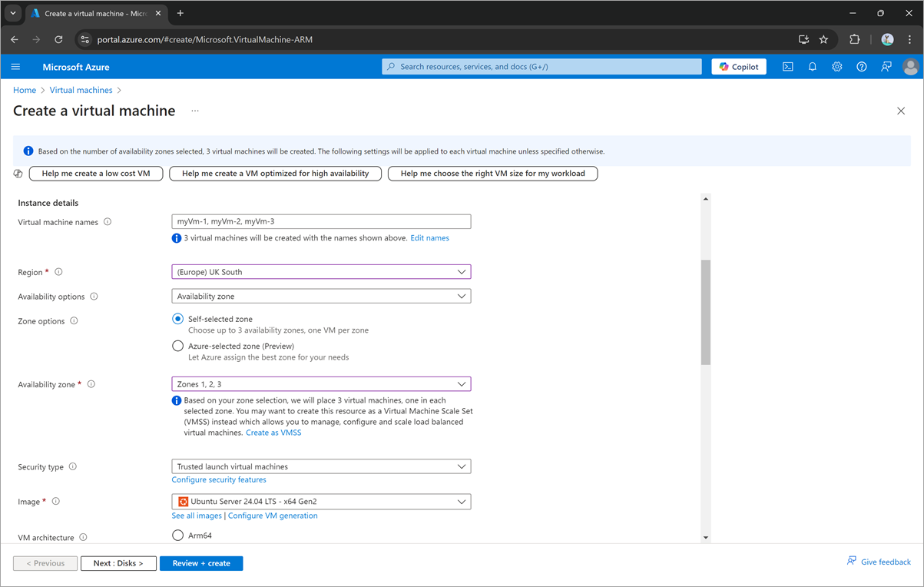
Task: Open the Support and help icon
Action: [861, 67]
